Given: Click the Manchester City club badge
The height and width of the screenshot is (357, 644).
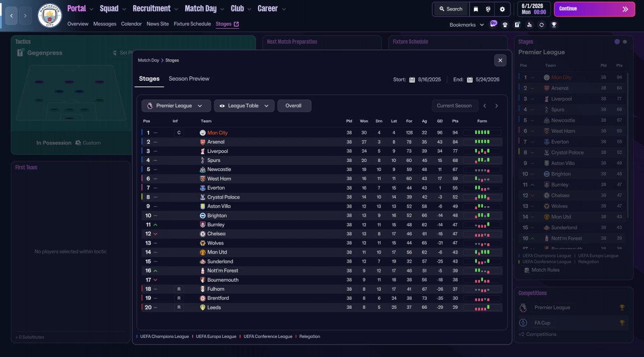Looking at the screenshot, I should point(50,16).
